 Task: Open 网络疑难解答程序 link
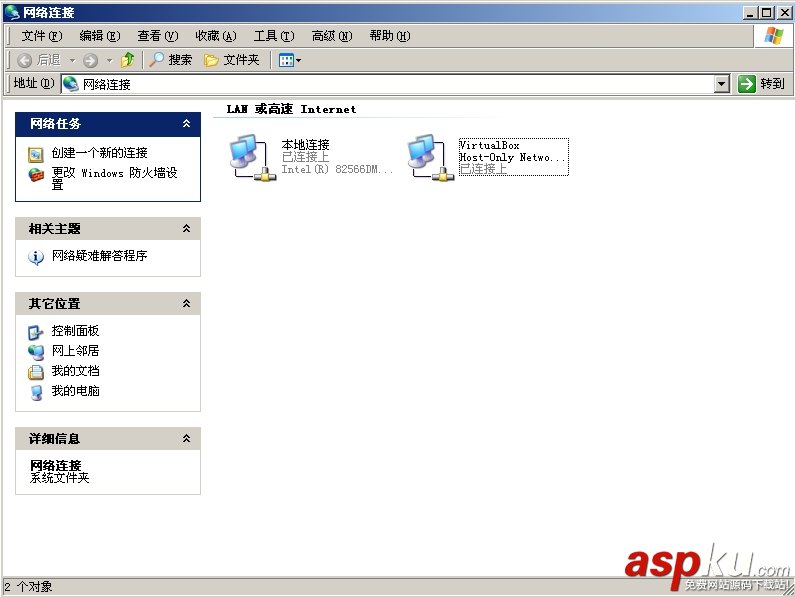point(99,256)
